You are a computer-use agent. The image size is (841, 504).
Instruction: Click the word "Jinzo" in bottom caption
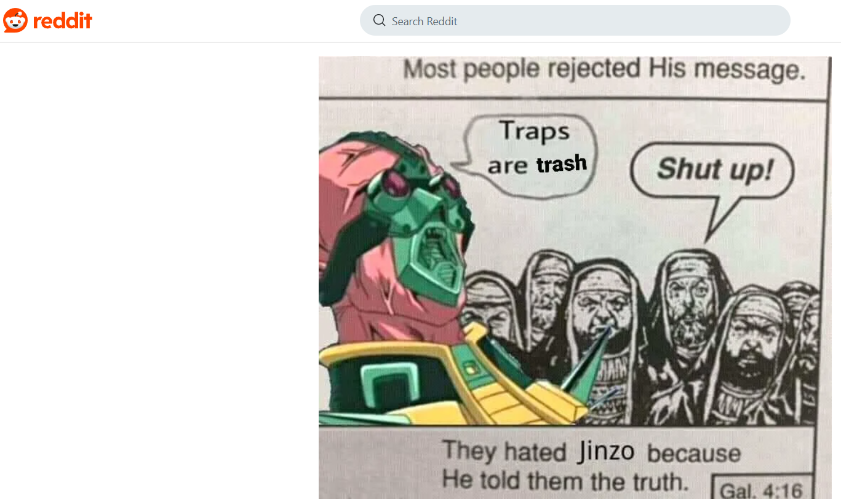605,452
